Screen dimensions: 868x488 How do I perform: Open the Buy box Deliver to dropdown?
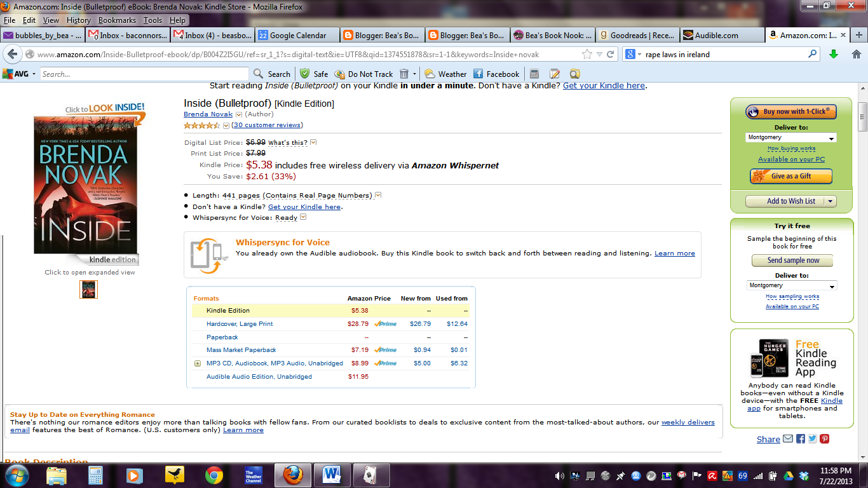tap(791, 137)
